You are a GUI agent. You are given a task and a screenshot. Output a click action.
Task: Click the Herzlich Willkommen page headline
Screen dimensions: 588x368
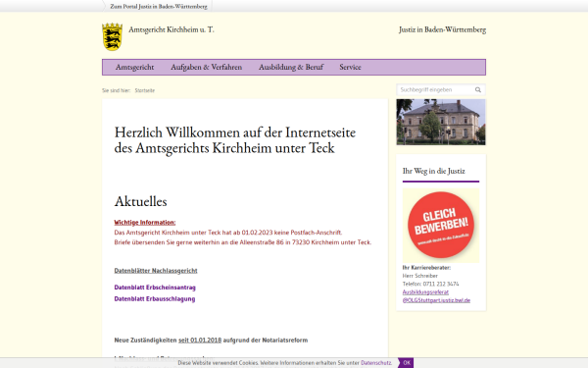[235, 140]
